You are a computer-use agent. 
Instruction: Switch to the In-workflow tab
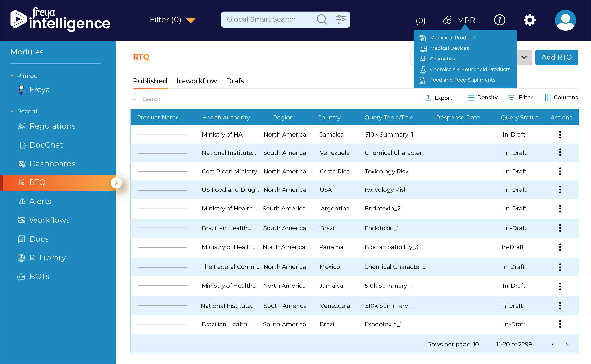coord(196,81)
